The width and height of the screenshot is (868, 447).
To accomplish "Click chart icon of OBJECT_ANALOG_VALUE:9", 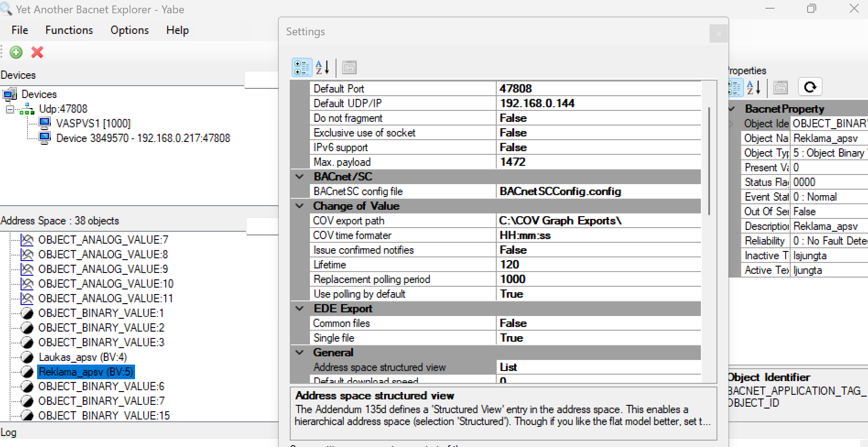I will tap(27, 269).
